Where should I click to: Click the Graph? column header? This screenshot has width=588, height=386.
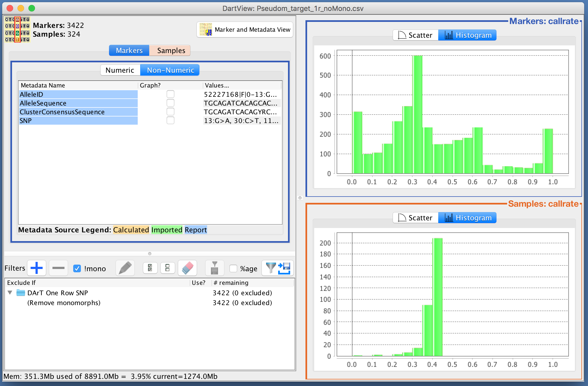170,85
